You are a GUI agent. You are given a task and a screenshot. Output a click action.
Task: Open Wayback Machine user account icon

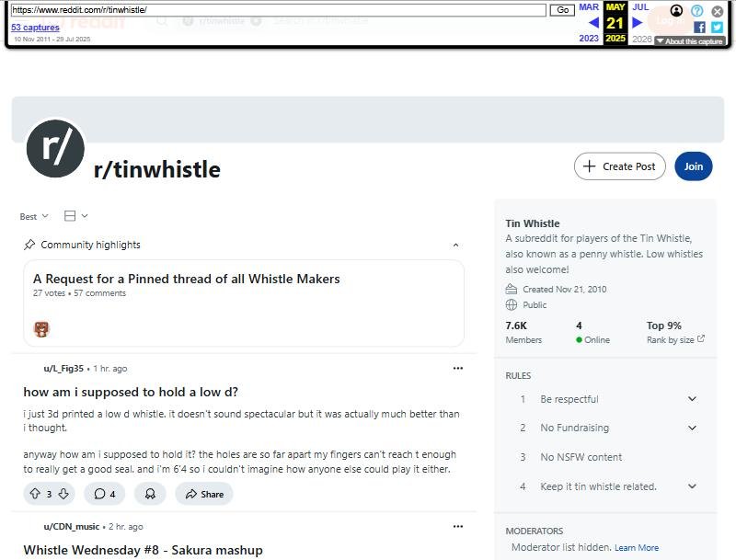click(x=676, y=10)
